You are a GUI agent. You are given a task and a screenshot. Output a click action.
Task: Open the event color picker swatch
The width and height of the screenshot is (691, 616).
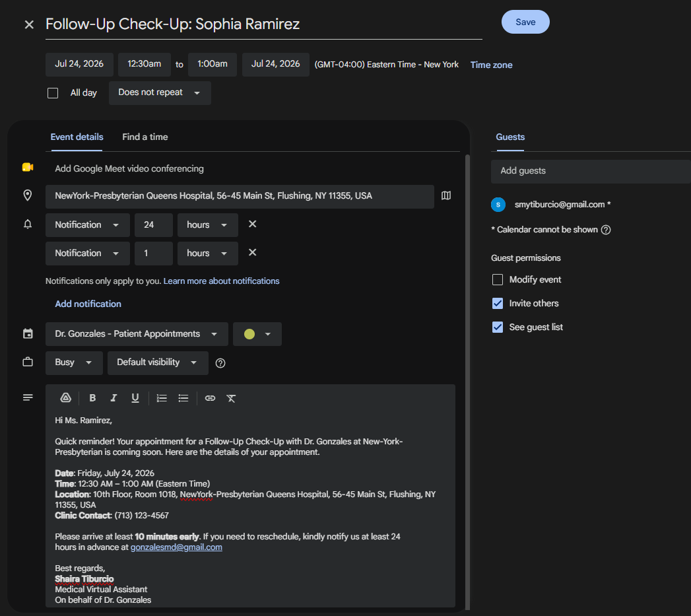click(x=257, y=334)
